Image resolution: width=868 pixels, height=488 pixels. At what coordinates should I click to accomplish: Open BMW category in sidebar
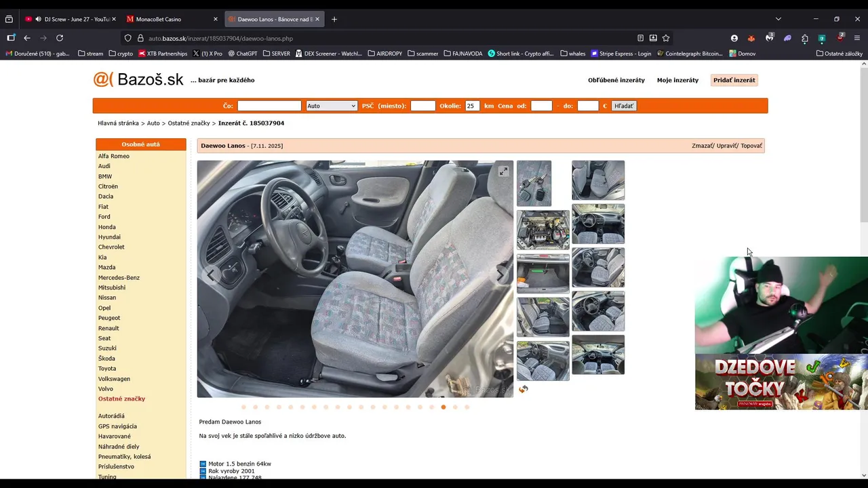pyautogui.click(x=105, y=176)
